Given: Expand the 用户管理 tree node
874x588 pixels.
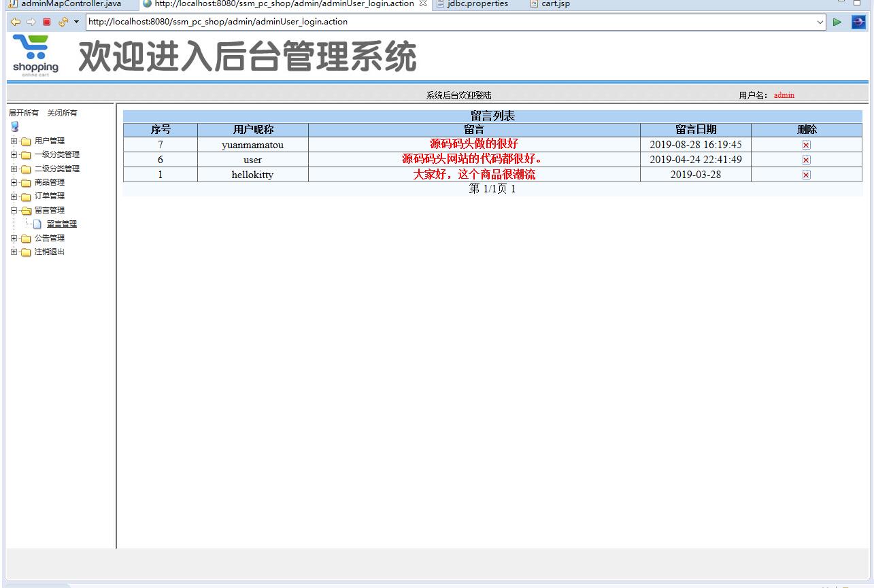Looking at the screenshot, I should tap(14, 141).
